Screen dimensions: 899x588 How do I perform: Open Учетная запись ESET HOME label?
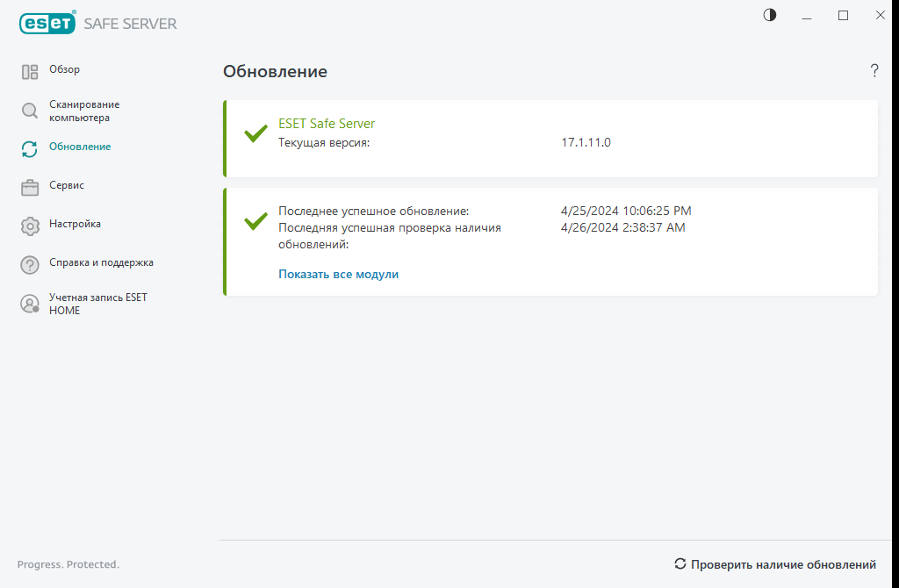(x=97, y=304)
